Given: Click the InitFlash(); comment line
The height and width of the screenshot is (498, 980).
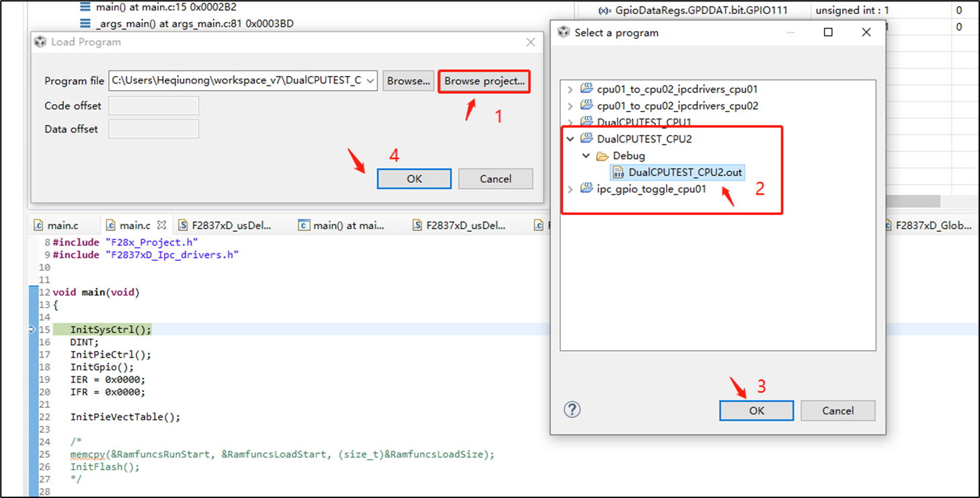Looking at the screenshot, I should pos(105,466).
